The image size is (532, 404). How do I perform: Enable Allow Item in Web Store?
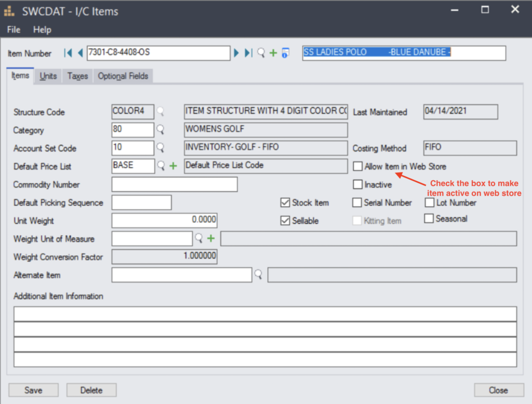click(x=357, y=166)
